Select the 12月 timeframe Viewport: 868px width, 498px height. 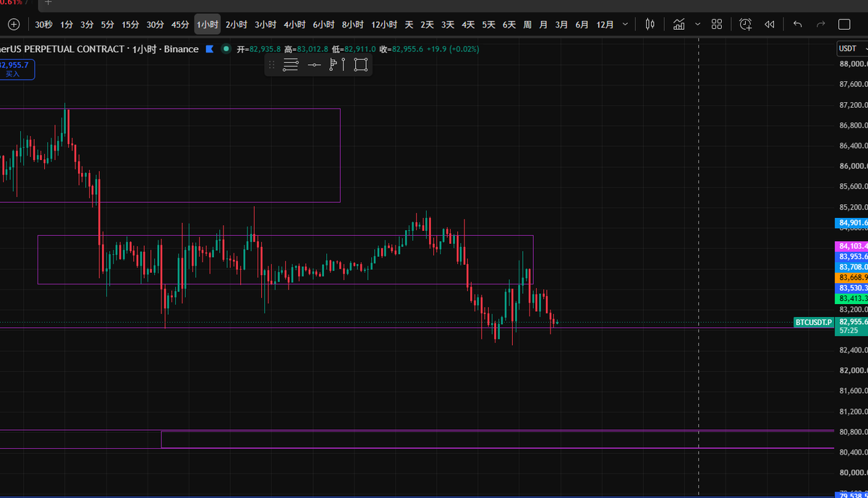(x=605, y=25)
